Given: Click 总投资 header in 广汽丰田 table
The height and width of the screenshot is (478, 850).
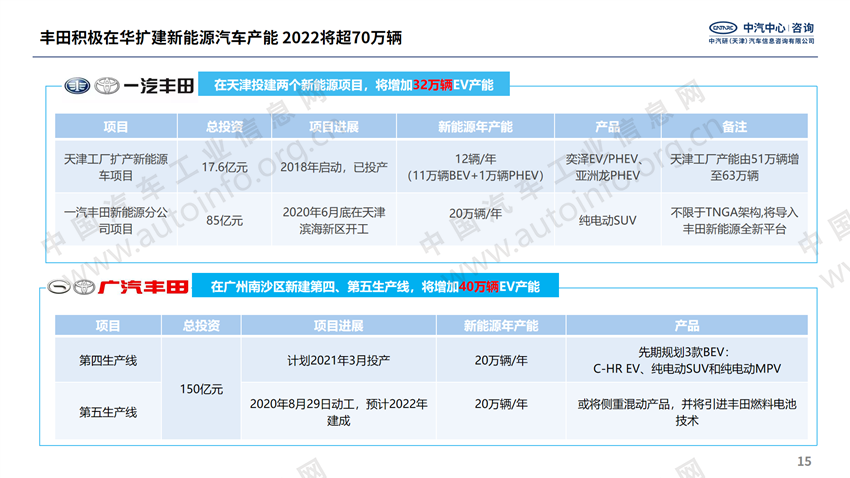Looking at the screenshot, I should [x=201, y=325].
